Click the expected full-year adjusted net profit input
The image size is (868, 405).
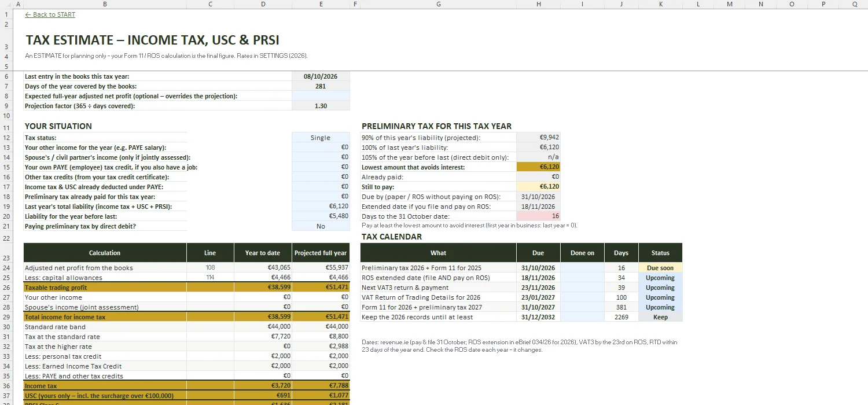321,96
